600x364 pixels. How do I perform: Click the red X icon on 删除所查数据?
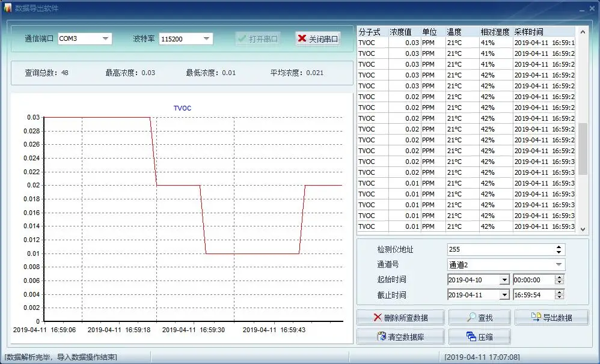click(378, 317)
